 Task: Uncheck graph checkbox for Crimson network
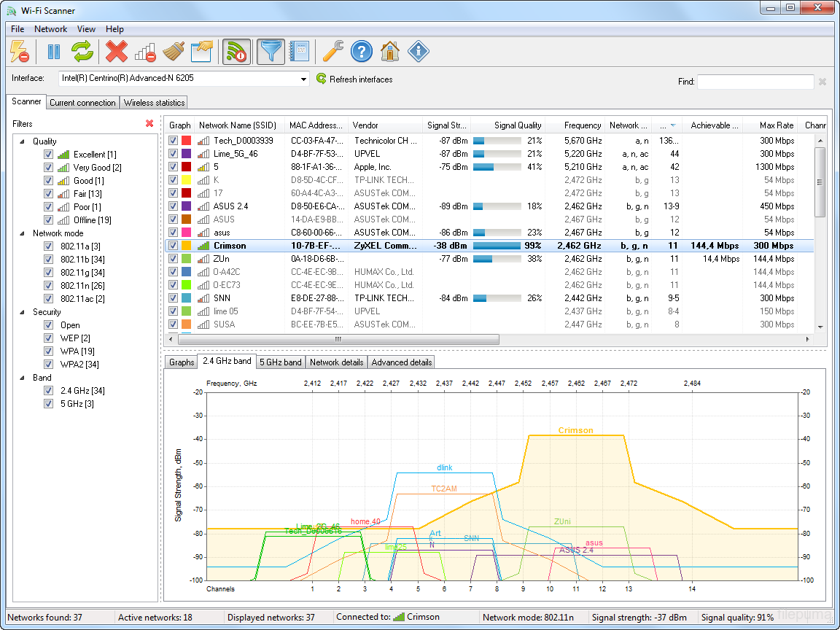[x=173, y=246]
